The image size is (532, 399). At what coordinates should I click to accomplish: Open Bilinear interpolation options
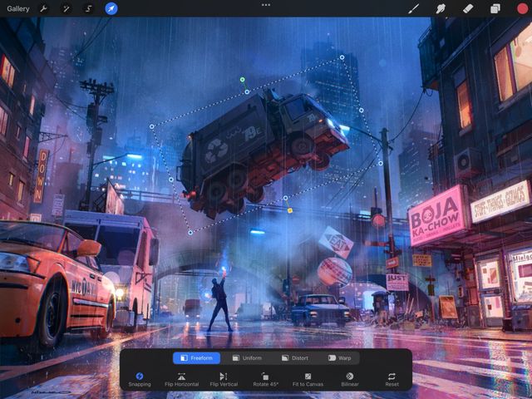pos(350,380)
